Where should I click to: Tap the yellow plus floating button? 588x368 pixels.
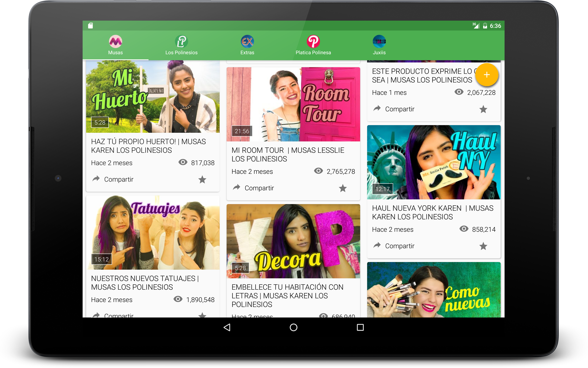(x=486, y=75)
